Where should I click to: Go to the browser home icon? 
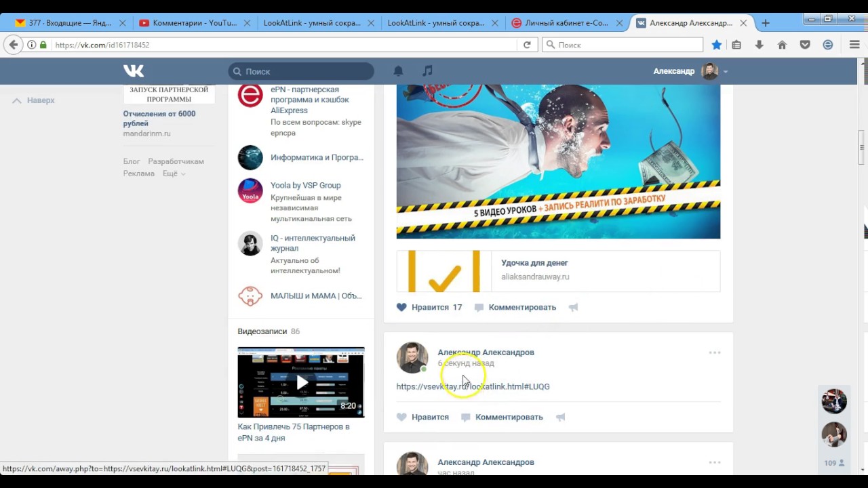pos(782,45)
